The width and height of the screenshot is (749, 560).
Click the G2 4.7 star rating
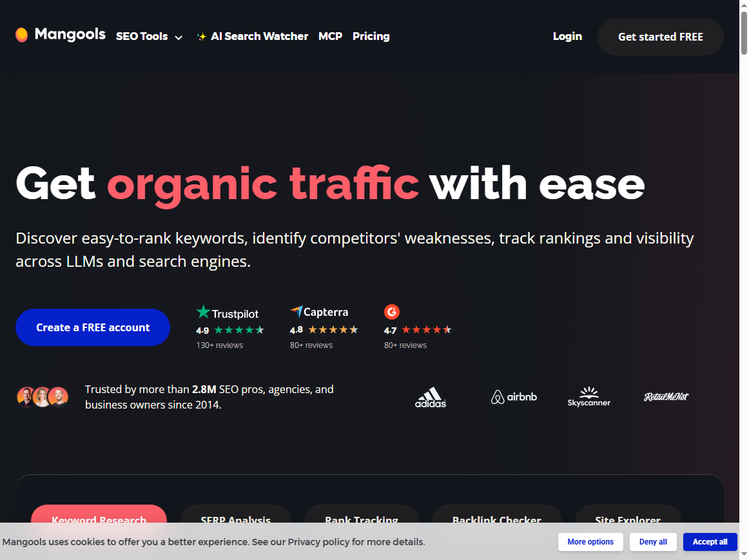pos(427,329)
